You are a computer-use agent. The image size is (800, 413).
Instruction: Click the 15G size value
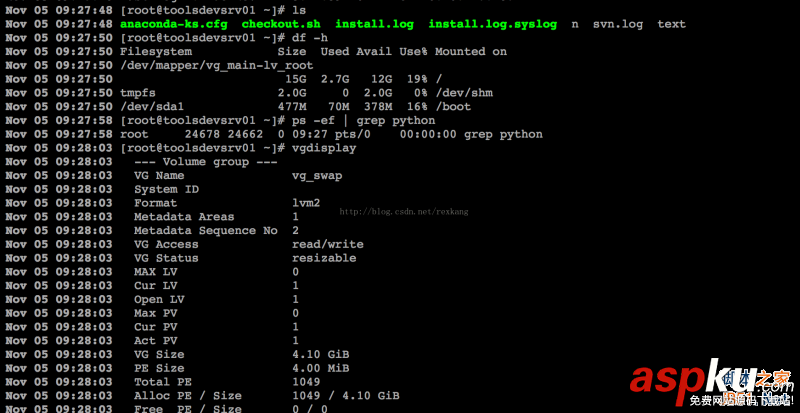tap(295, 79)
